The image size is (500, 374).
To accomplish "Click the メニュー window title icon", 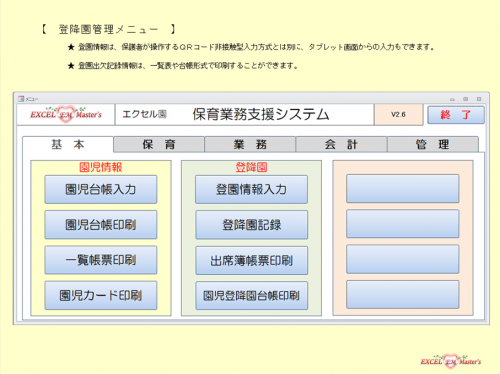I will 21,99.
